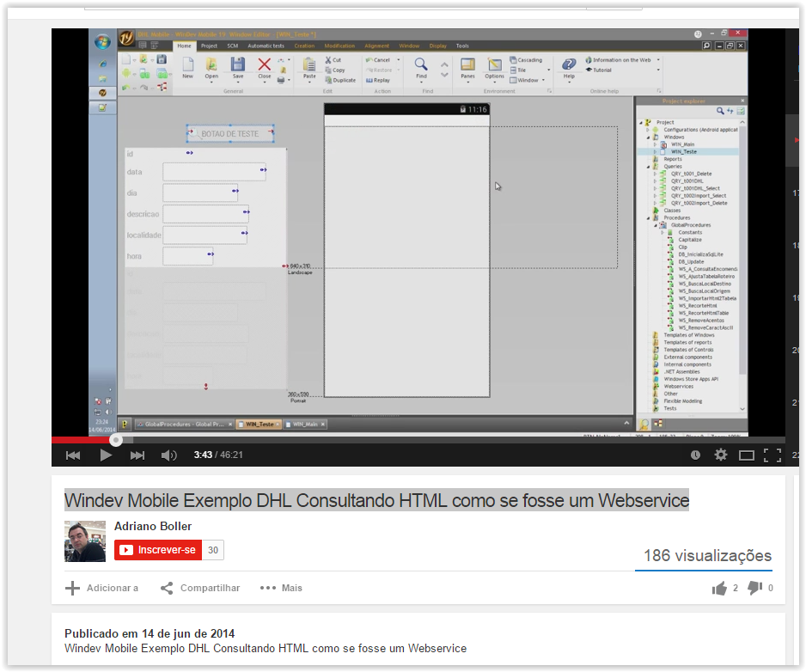
Task: Click the Cancel undo command
Action: [x=378, y=60]
